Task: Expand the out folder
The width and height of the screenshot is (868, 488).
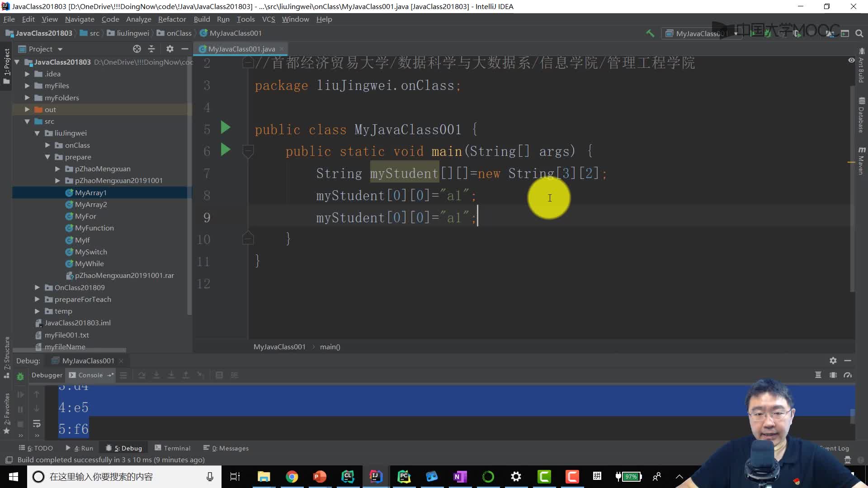Action: click(27, 109)
